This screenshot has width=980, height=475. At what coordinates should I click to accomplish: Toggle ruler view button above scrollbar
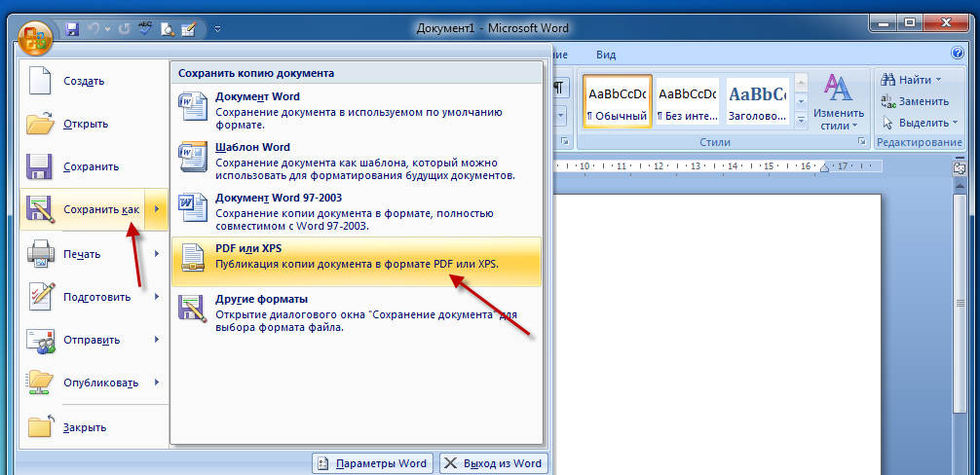pyautogui.click(x=959, y=167)
